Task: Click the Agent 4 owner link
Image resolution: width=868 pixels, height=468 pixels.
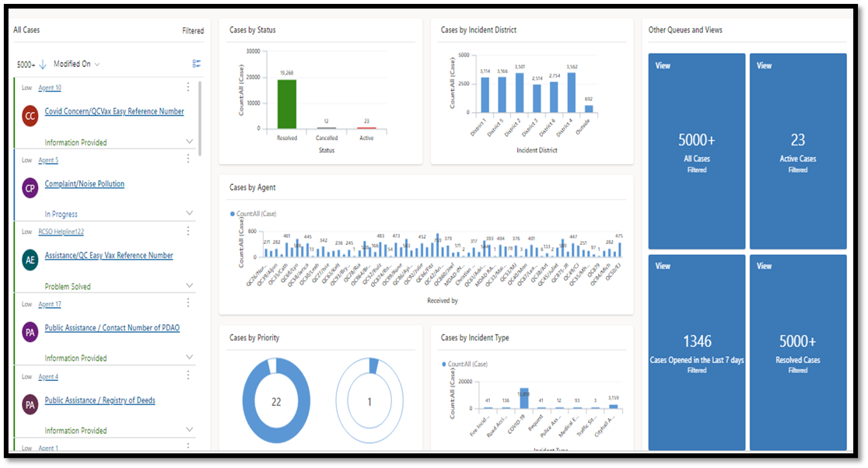Action: tap(48, 377)
